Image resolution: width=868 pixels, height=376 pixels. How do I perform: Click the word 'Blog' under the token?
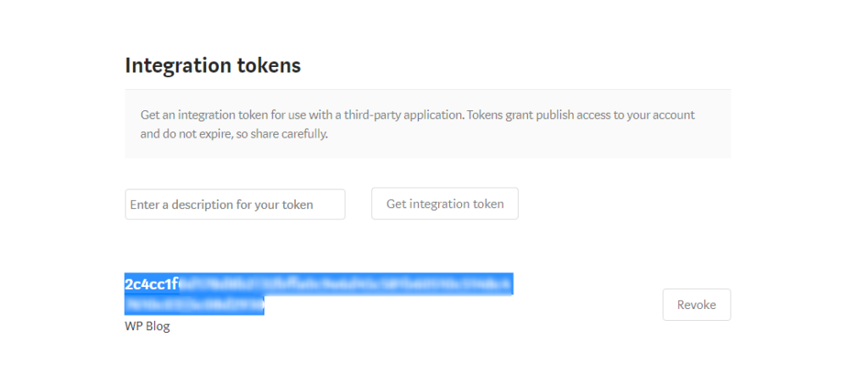(158, 326)
